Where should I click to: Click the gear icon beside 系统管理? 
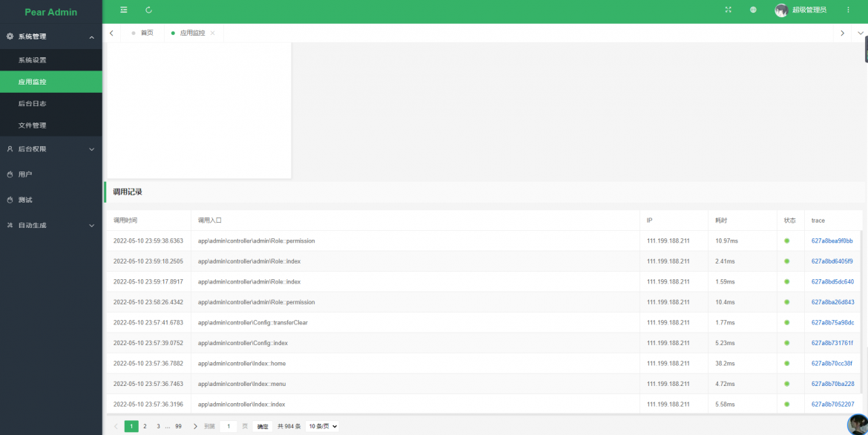point(10,36)
